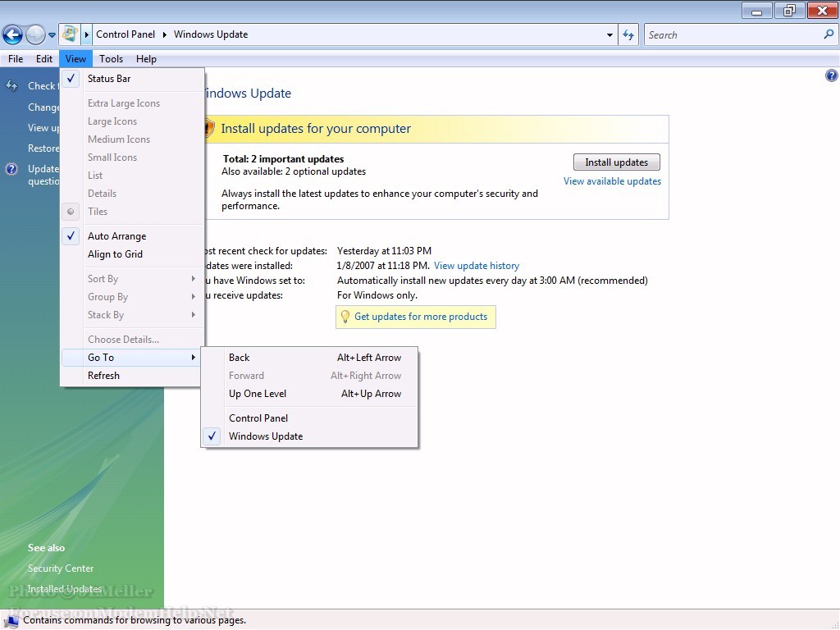This screenshot has width=840, height=630.
Task: Go to Control Panel from submenu
Action: point(309,418)
